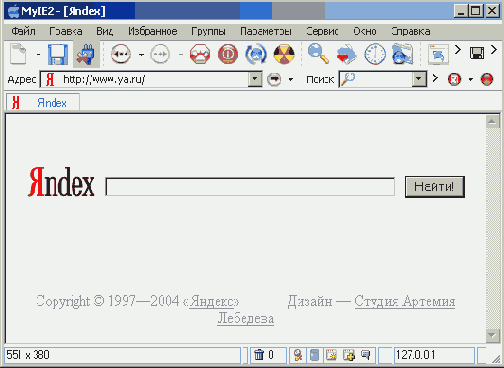This screenshot has width=504, height=368.
Task: Expand the chevron after the black floppy icon
Action: click(494, 50)
